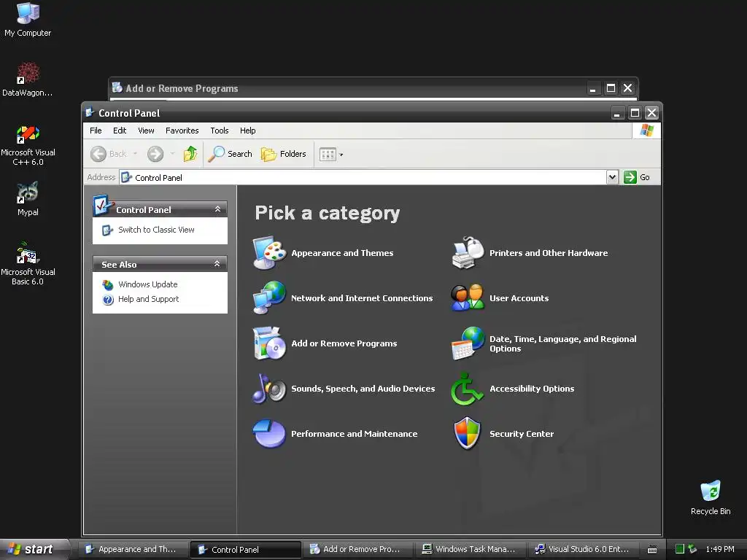This screenshot has height=560, width=747.
Task: Click the Windows Update globe icon
Action: [108, 285]
